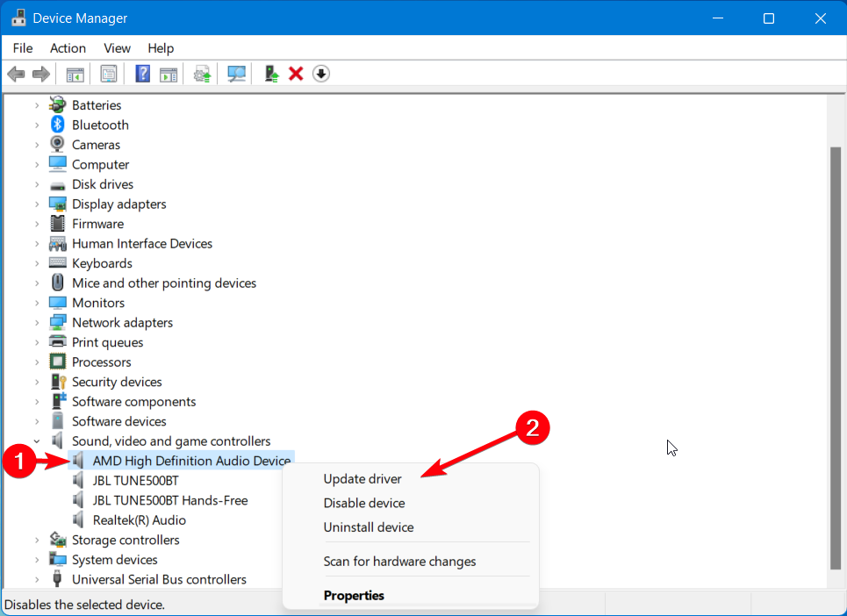
Task: Click the vertical scrollbar thumb
Action: [x=835, y=358]
